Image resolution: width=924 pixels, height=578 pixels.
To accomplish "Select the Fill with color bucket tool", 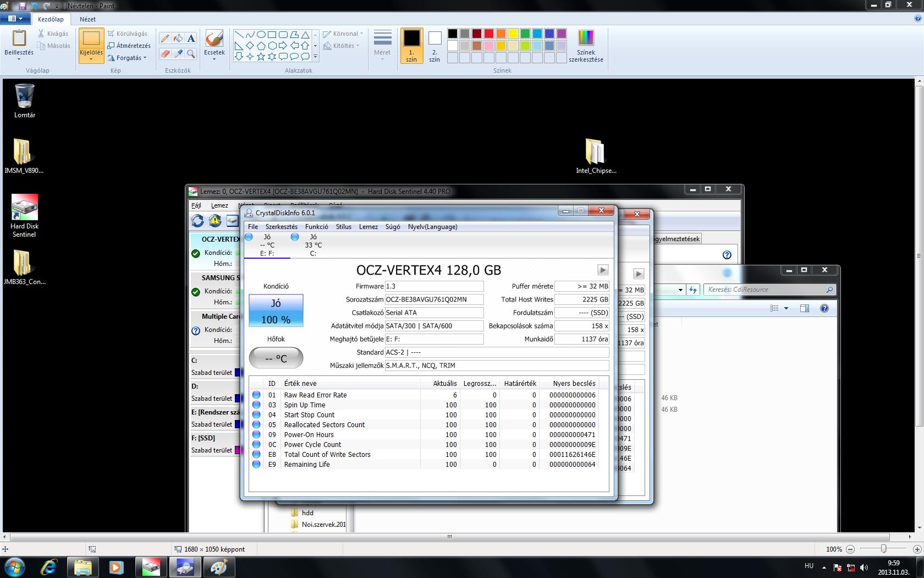I will (178, 39).
